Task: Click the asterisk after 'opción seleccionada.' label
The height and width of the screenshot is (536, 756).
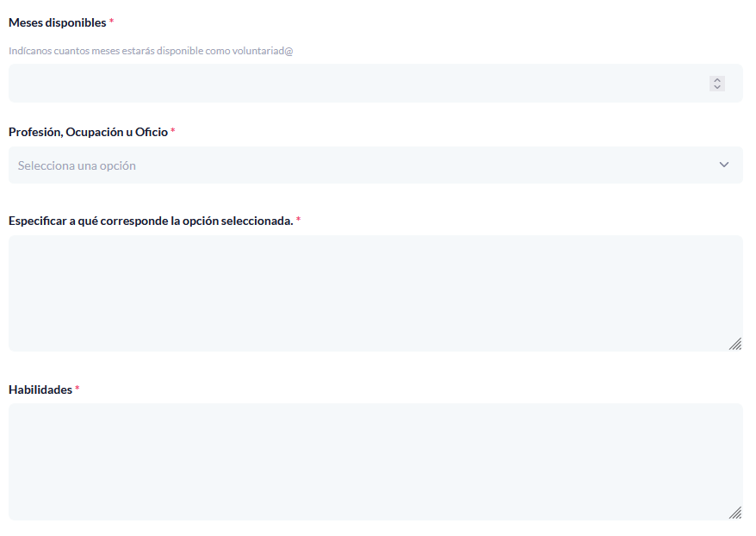Action: [x=298, y=221]
